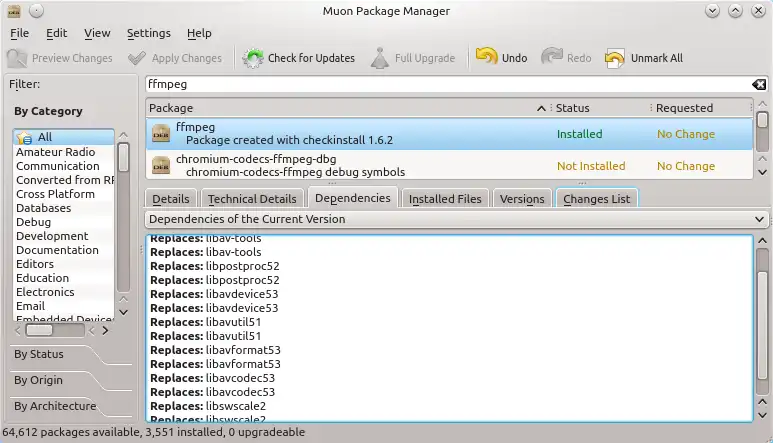Select the Email category
This screenshot has height=443, width=773.
(31, 306)
